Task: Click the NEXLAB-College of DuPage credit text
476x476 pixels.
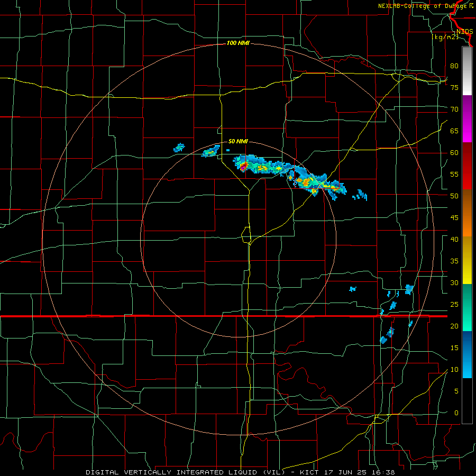Action: tap(425, 6)
